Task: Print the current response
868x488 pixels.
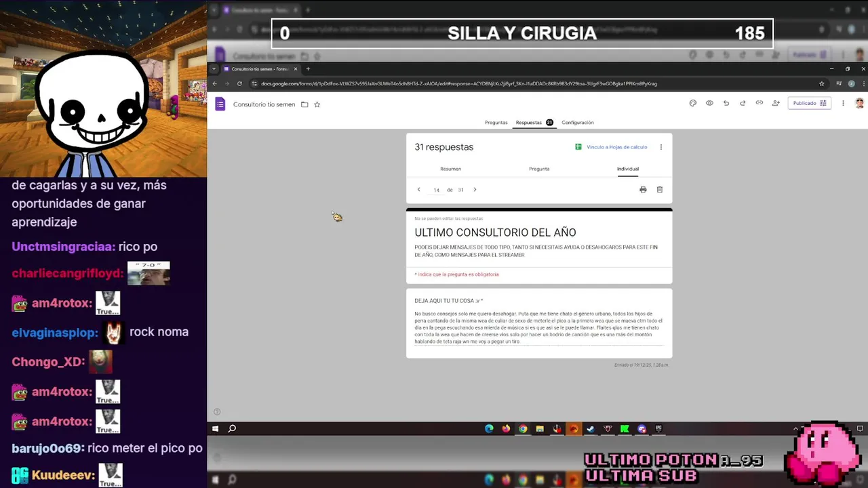Action: pyautogui.click(x=643, y=190)
